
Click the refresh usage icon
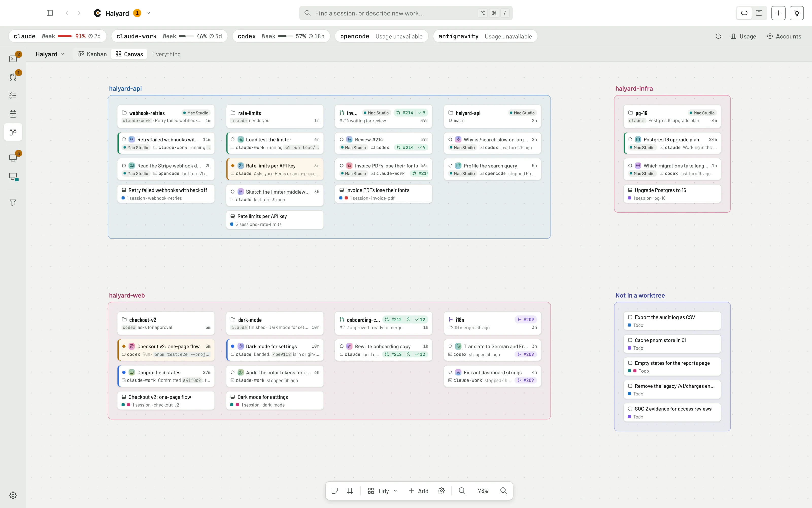click(718, 36)
